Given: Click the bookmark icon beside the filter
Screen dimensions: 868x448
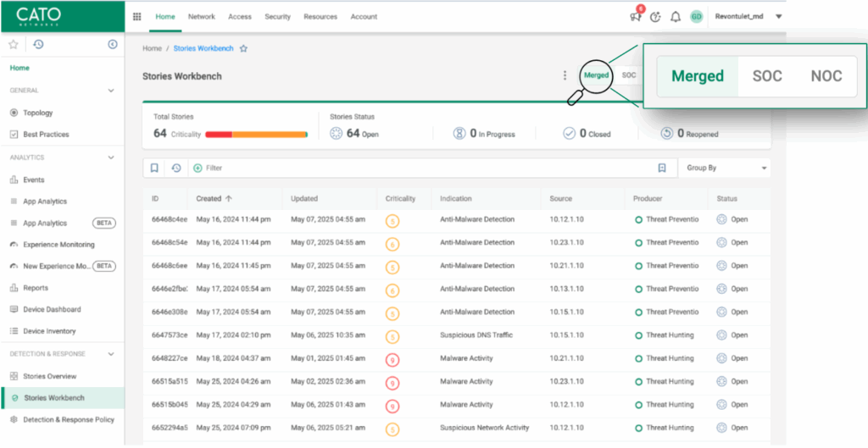Looking at the screenshot, I should [x=154, y=168].
